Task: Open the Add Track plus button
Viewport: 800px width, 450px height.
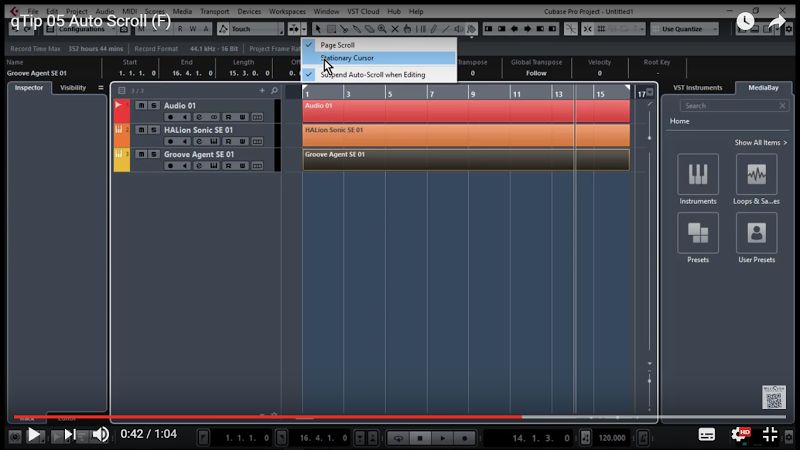Action: tap(262, 90)
